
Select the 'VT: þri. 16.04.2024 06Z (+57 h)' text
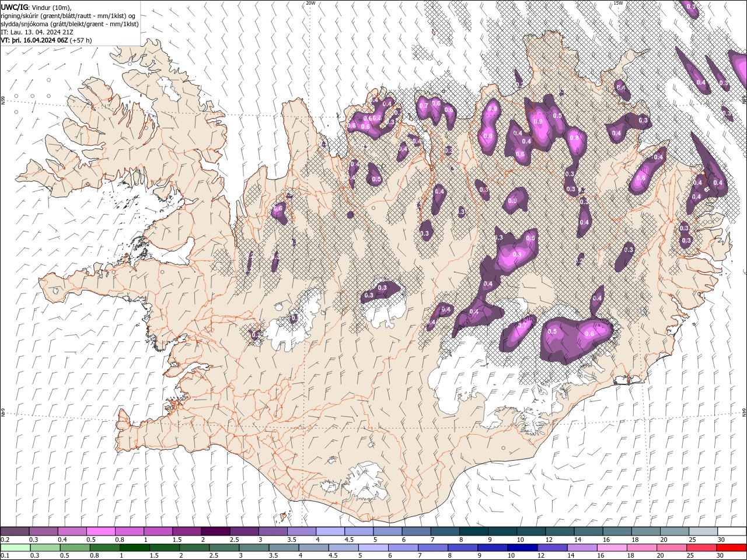(x=47, y=40)
